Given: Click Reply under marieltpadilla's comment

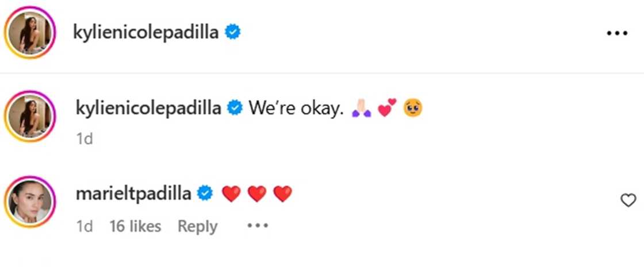Looking at the screenshot, I should [x=197, y=226].
